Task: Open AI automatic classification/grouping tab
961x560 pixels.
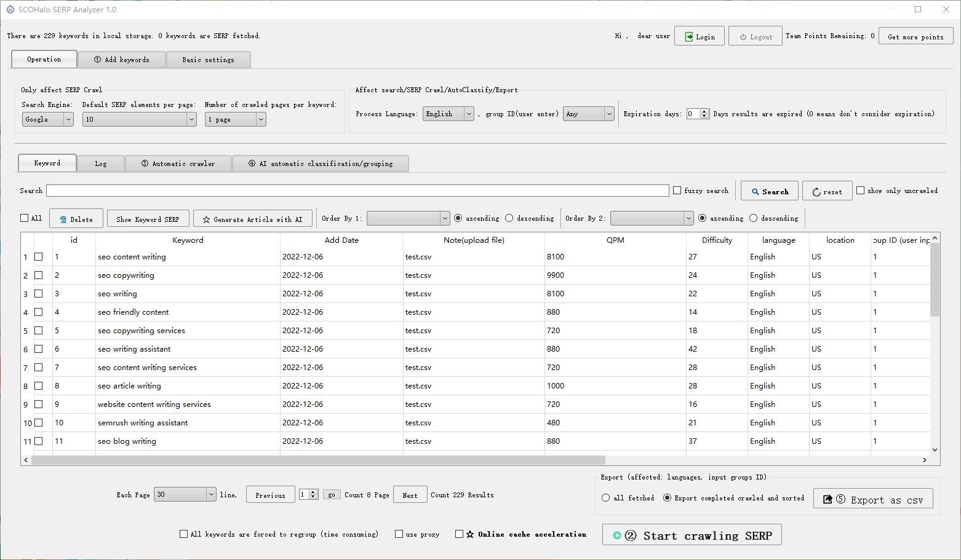Action: (321, 164)
